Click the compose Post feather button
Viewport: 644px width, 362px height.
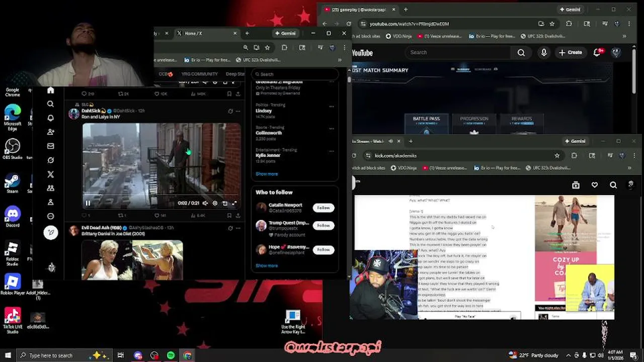51,232
